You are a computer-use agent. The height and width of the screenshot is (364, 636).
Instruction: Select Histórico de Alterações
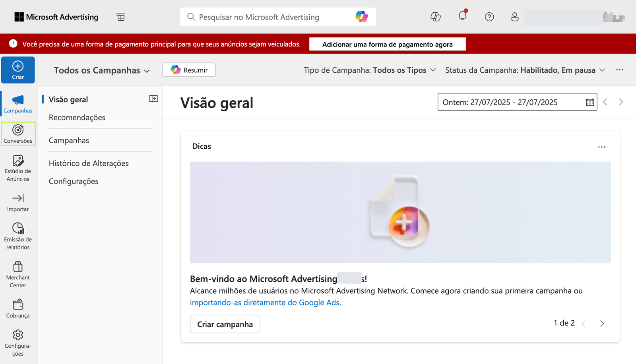tap(89, 163)
